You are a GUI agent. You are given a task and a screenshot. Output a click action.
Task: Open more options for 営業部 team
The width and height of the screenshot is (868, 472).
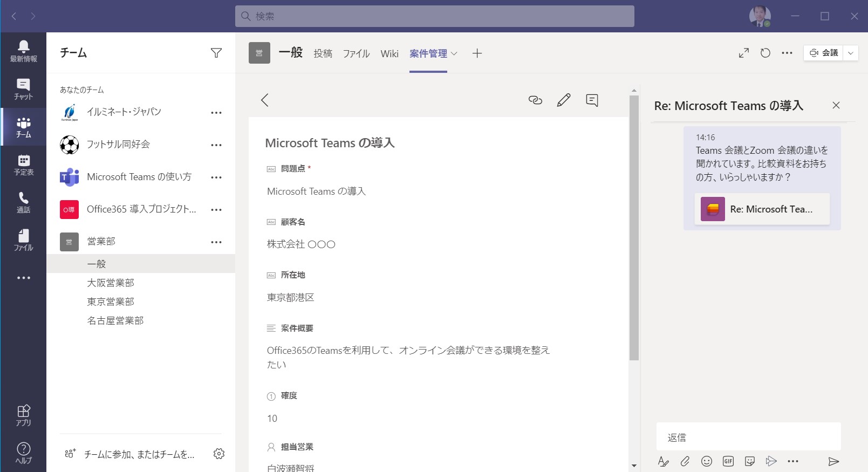pyautogui.click(x=216, y=242)
